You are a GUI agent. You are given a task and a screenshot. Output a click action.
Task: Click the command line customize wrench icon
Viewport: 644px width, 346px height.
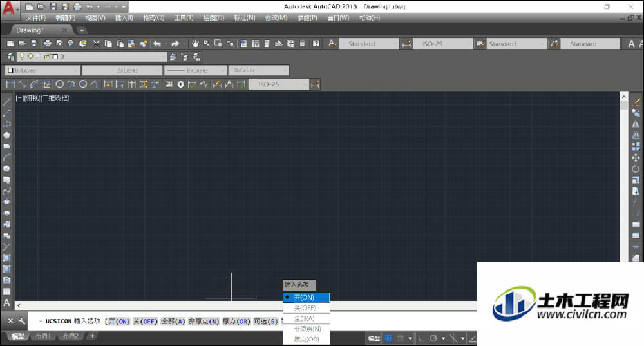[x=21, y=321]
